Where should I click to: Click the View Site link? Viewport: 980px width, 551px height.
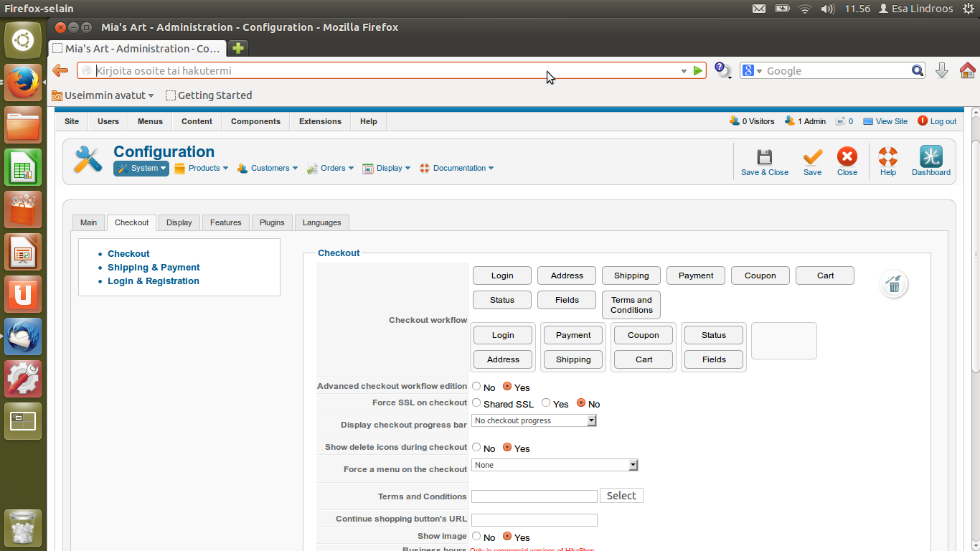(x=885, y=121)
